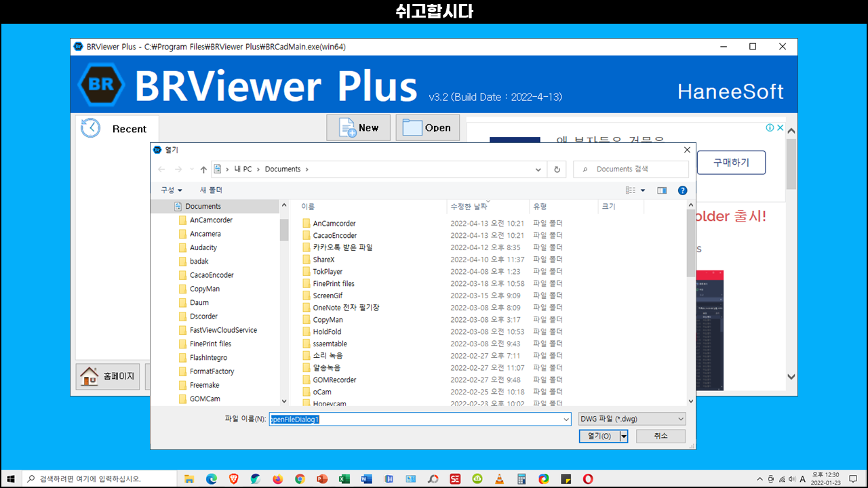Select oCam folder in file list
The image size is (868, 488).
click(x=322, y=392)
